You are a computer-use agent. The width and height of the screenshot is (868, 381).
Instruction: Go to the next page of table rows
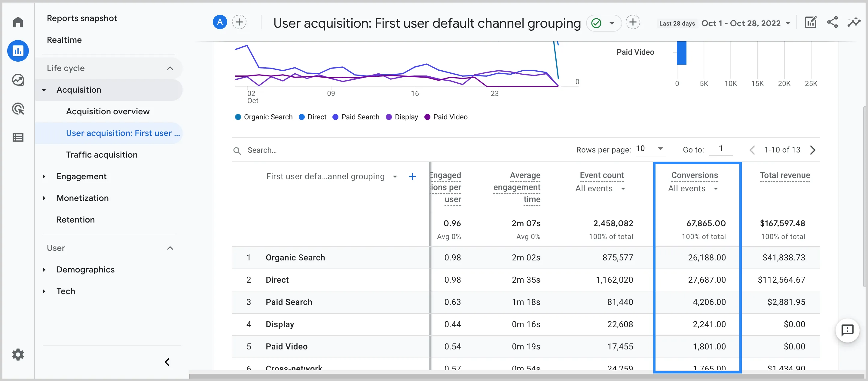(x=813, y=150)
